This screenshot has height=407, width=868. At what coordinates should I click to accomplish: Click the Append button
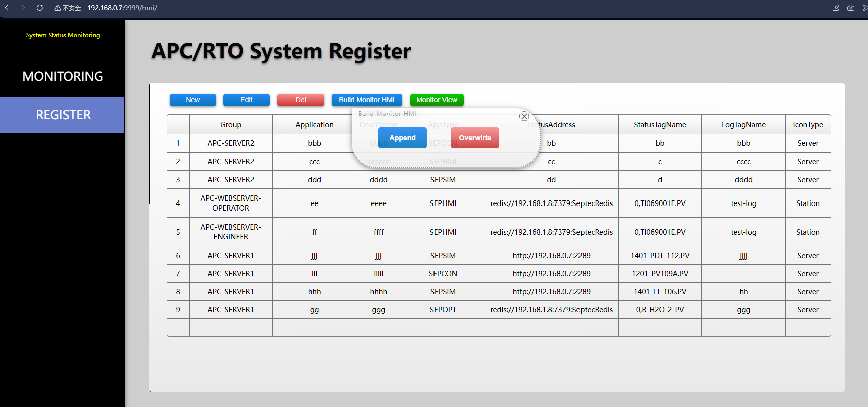[x=402, y=138]
